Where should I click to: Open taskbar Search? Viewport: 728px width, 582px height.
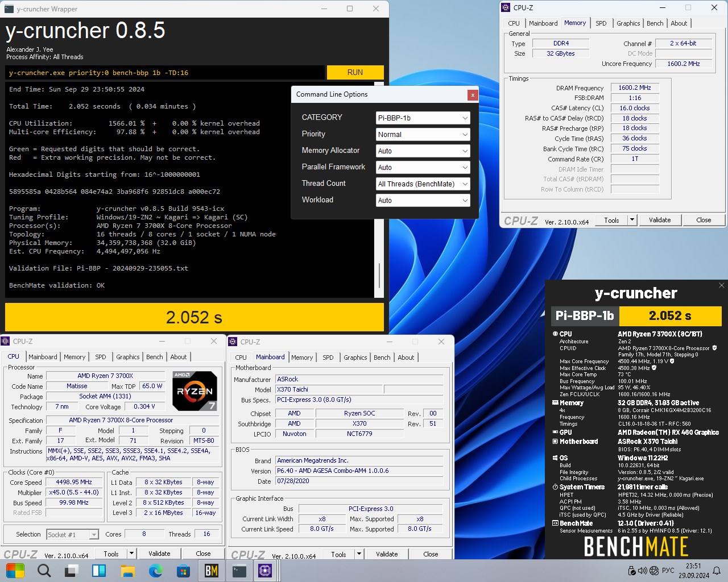click(44, 571)
